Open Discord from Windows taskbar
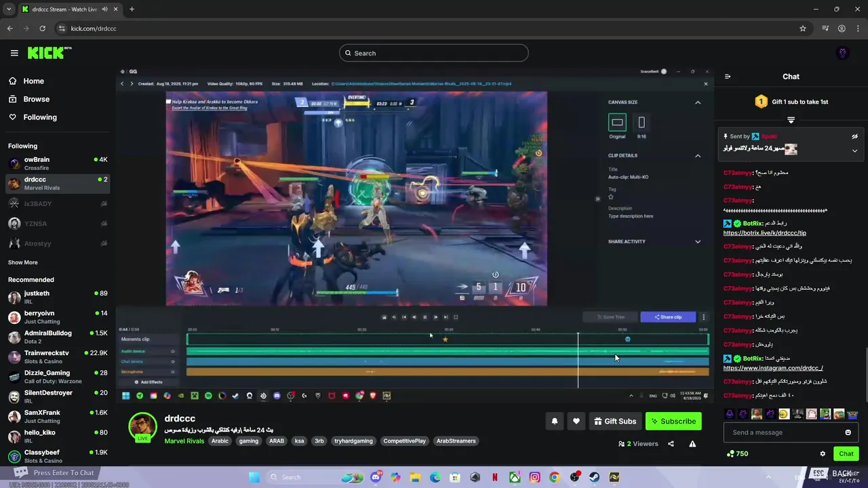This screenshot has width=868, height=488. tap(376, 477)
